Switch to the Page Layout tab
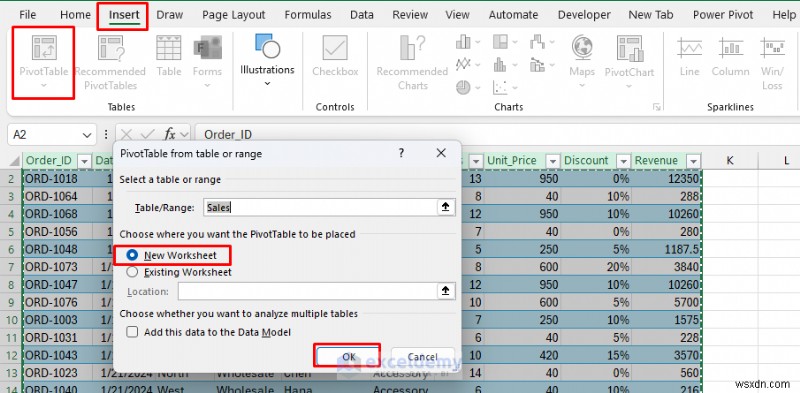800x393 pixels. coord(234,15)
